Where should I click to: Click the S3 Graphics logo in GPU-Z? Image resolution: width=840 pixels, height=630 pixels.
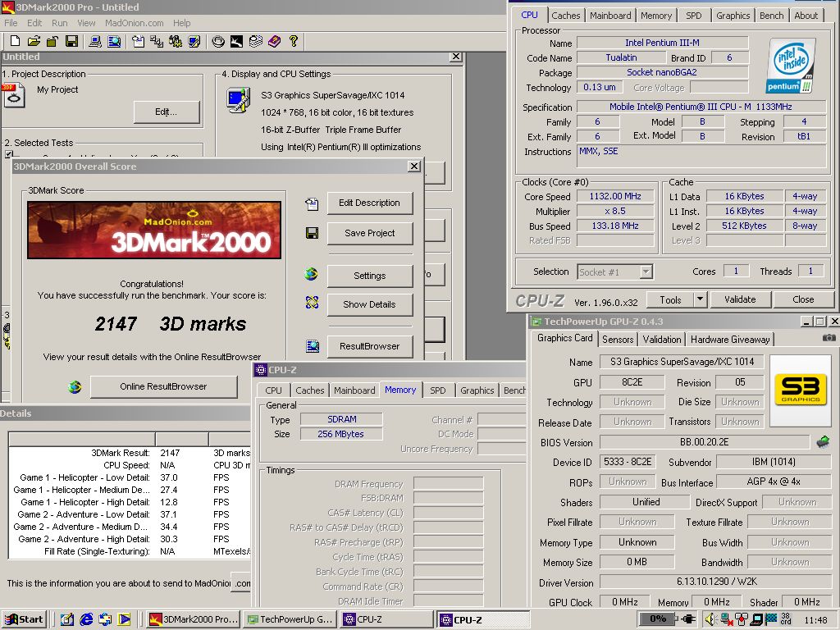pos(801,390)
